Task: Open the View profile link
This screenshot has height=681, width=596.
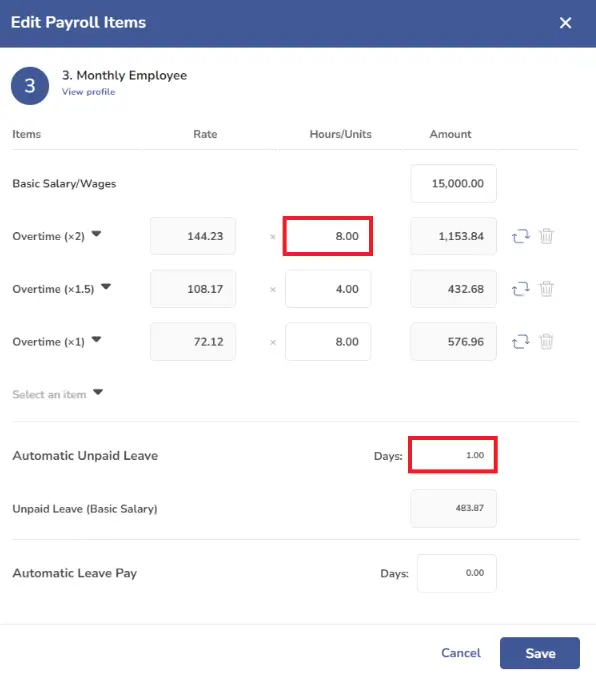Action: tap(88, 92)
